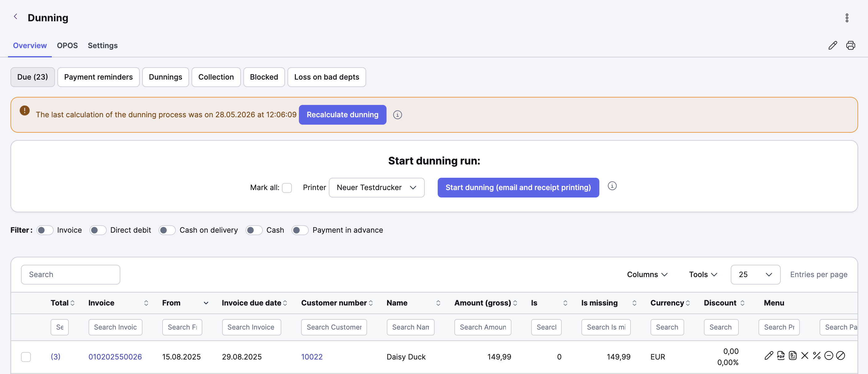Screen dimensions: 868x374
Task: Open the Printer dropdown showing Neuer Testdrucker
Action: [376, 188]
